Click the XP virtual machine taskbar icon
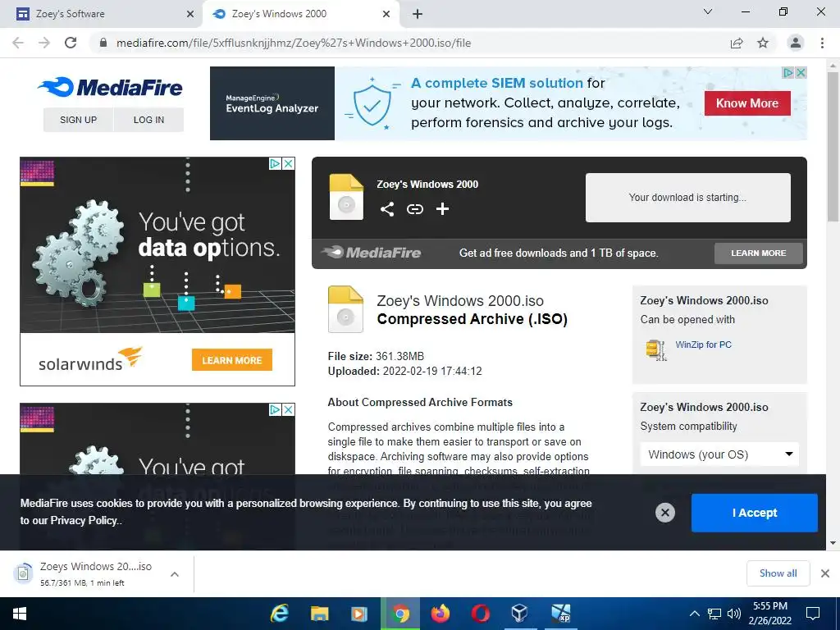The height and width of the screenshot is (630, 840). (x=561, y=614)
